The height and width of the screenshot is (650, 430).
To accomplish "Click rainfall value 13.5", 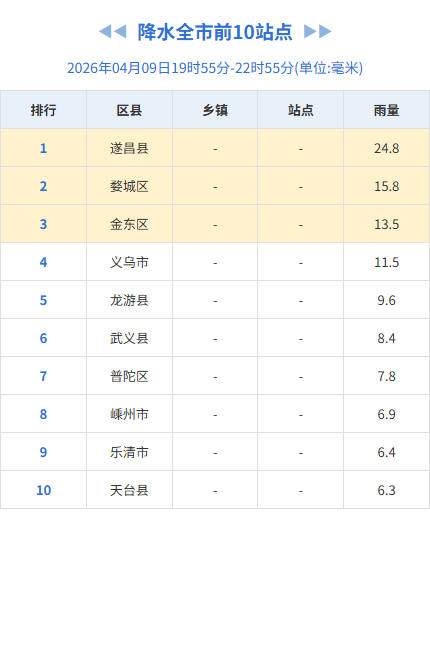I will pos(386,224).
